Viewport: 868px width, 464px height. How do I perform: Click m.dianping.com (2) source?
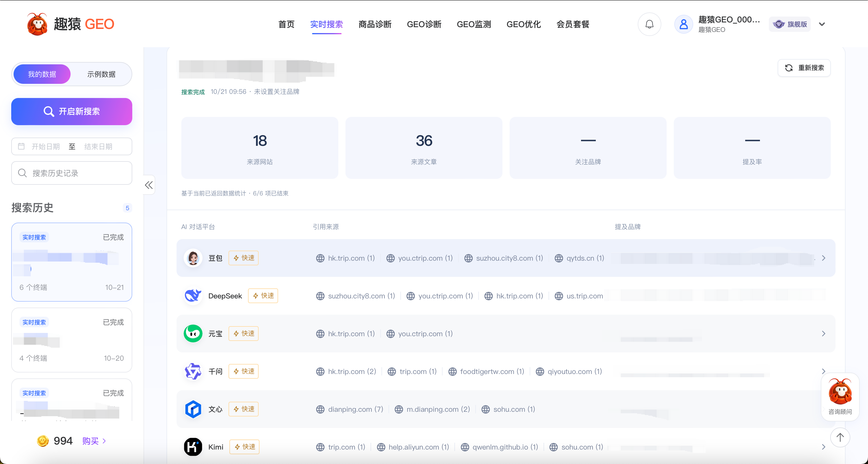(432, 409)
